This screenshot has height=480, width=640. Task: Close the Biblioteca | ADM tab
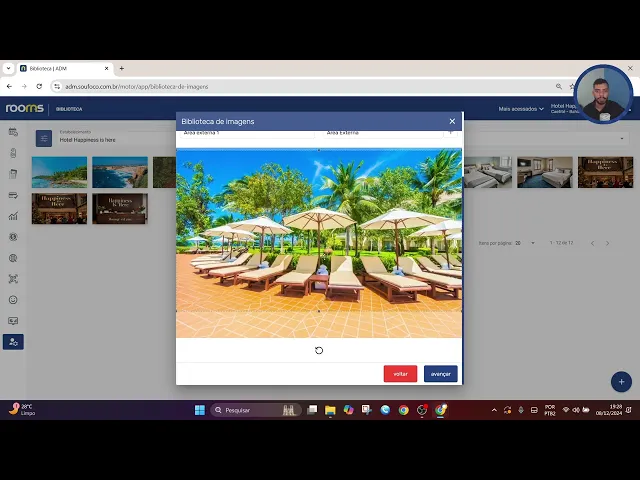[107, 69]
